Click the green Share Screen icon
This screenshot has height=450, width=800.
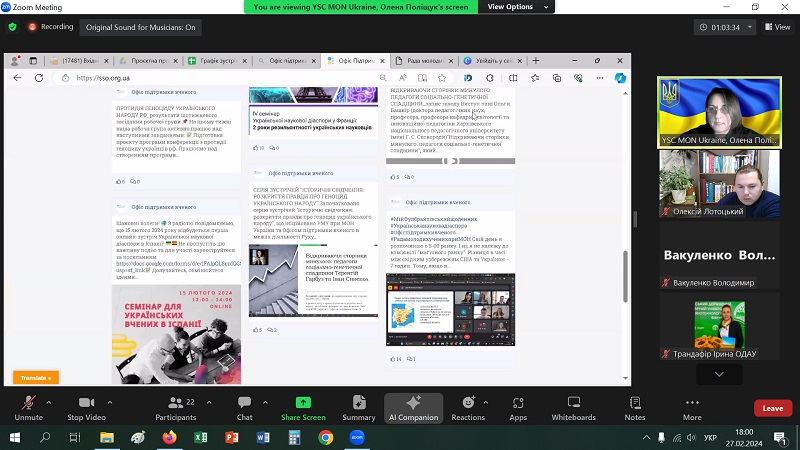(302, 406)
